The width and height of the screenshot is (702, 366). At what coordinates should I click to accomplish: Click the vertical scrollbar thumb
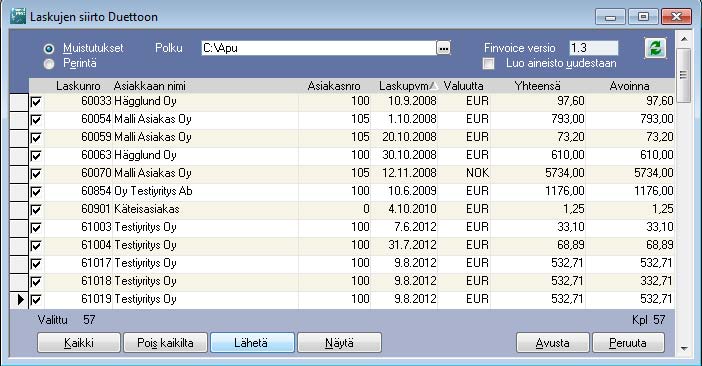point(684,75)
